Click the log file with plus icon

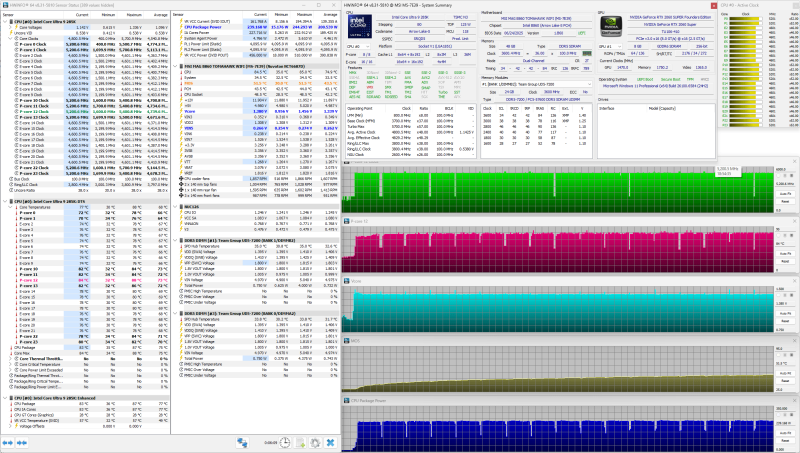[300, 443]
